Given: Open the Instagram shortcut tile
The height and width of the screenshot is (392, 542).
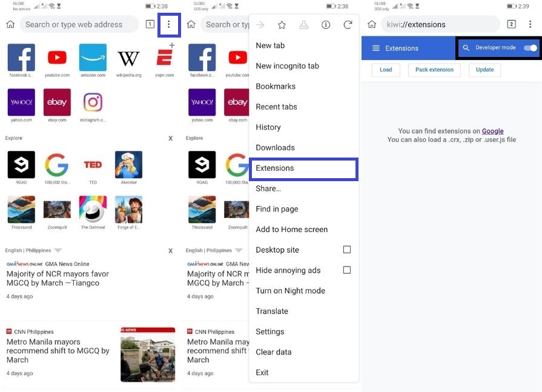Looking at the screenshot, I should [93, 103].
